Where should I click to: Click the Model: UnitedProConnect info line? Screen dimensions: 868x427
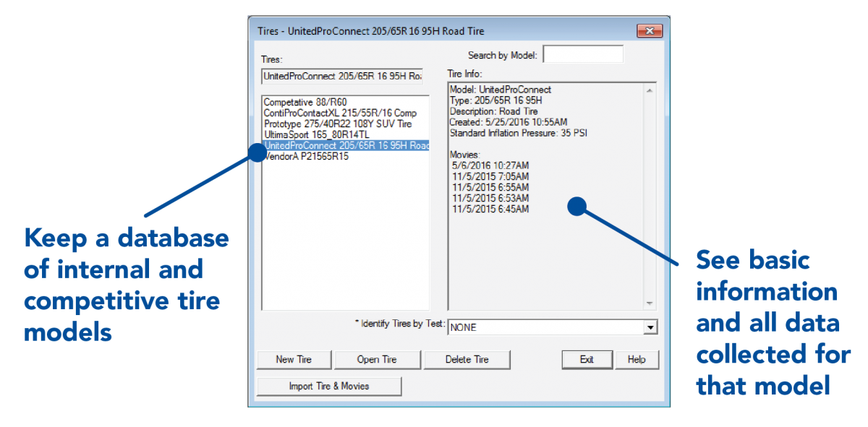tap(501, 90)
